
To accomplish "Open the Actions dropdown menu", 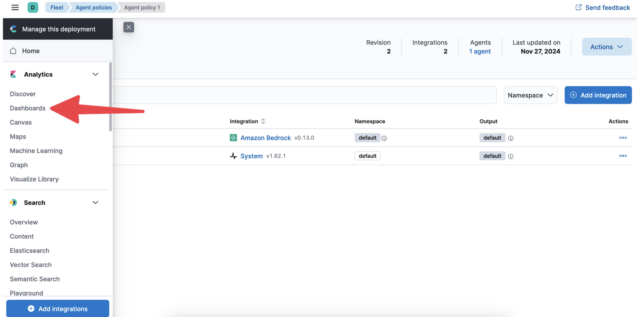I will click(607, 47).
